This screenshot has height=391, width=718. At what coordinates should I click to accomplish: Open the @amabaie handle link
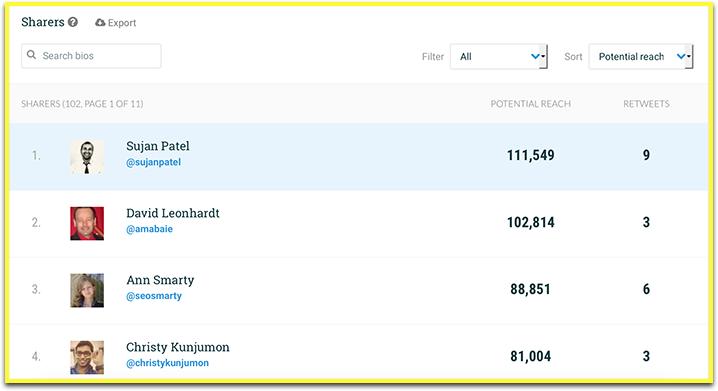click(x=149, y=229)
